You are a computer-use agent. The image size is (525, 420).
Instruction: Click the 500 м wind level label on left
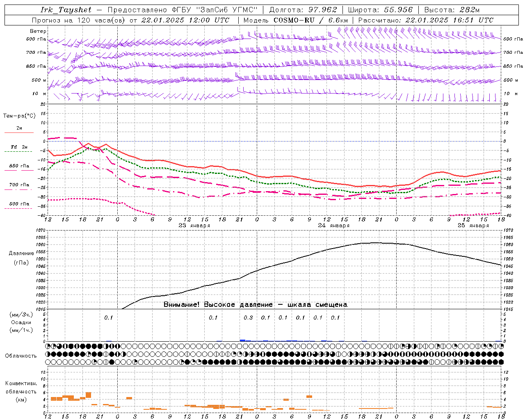(x=39, y=80)
